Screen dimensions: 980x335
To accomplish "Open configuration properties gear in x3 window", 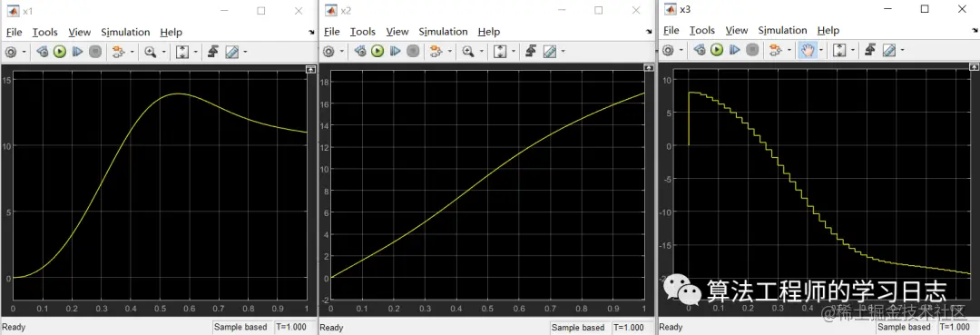I will coord(669,50).
